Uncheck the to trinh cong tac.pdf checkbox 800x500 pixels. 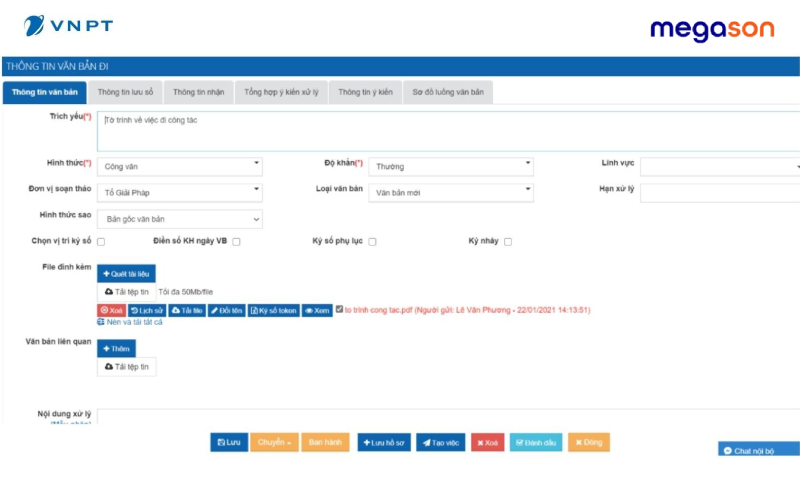pyautogui.click(x=339, y=309)
